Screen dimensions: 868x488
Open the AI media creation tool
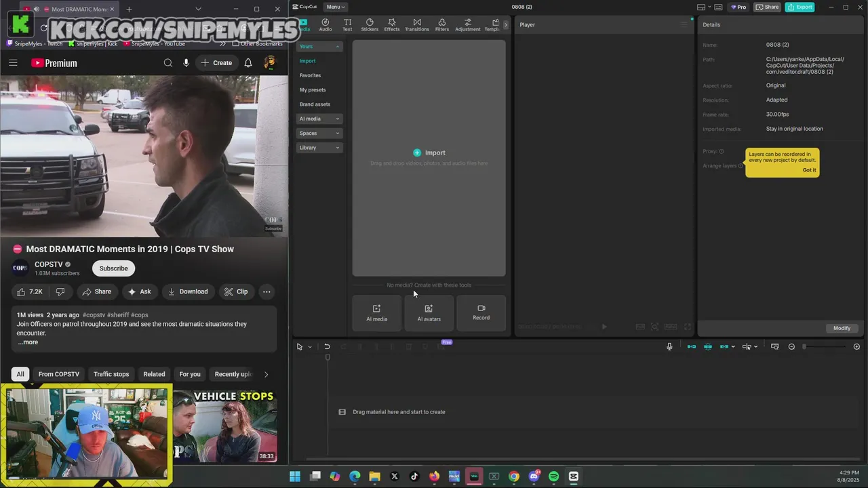(377, 313)
